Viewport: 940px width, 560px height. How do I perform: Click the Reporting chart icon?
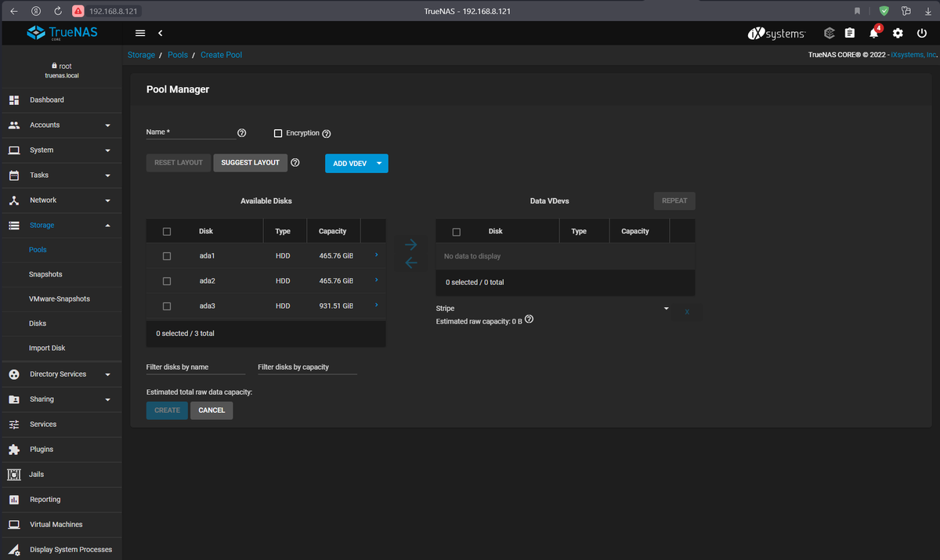pyautogui.click(x=13, y=499)
